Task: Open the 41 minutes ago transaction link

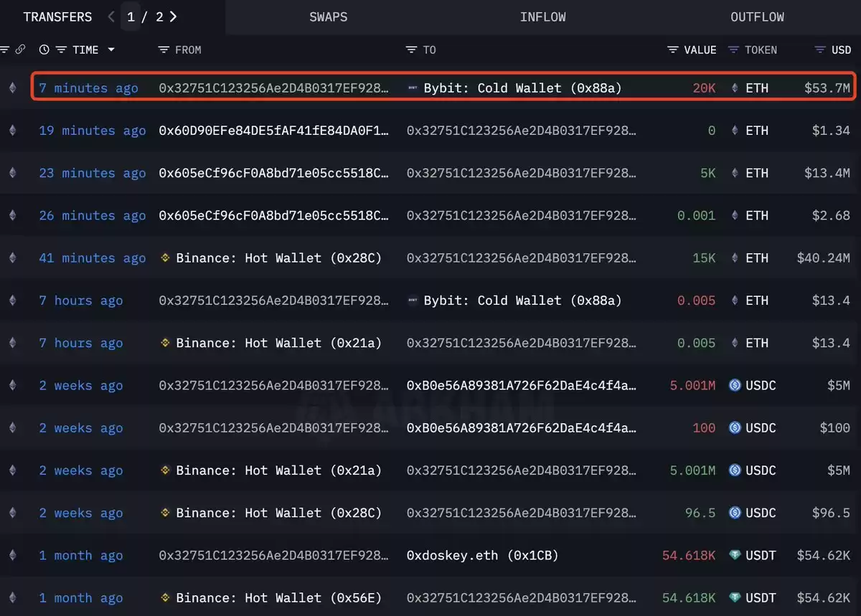Action: (92, 258)
